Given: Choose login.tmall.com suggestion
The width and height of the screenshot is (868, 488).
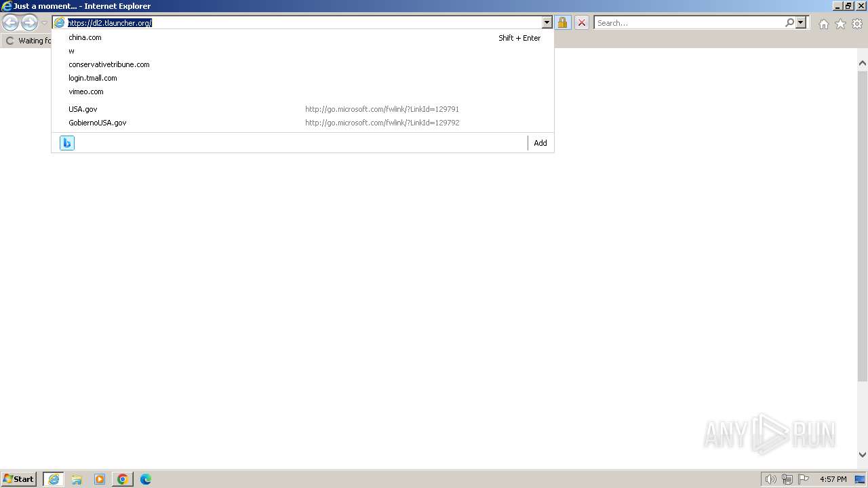Looking at the screenshot, I should pyautogui.click(x=302, y=78).
